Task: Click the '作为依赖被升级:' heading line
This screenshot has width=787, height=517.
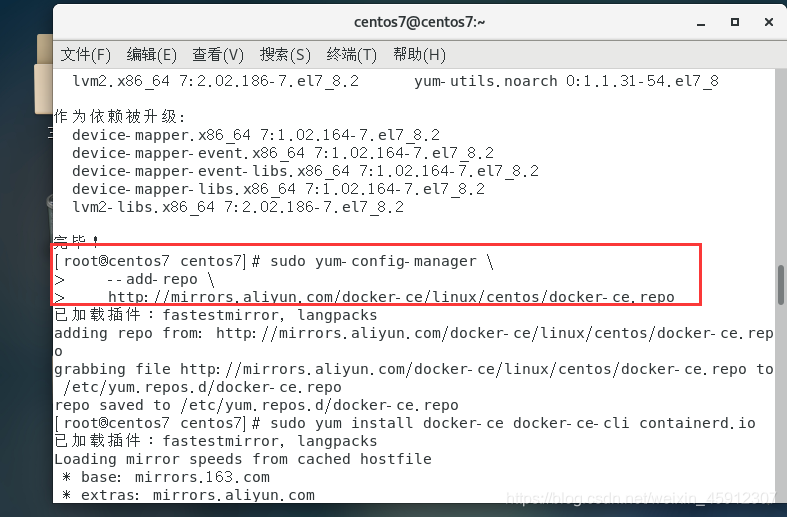Action: coord(119,117)
